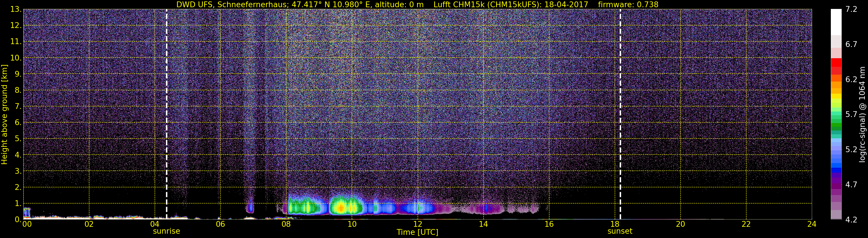Click the strong orange-yellow backscatter core near 10 UTC
The image size is (868, 238).
click(341, 208)
